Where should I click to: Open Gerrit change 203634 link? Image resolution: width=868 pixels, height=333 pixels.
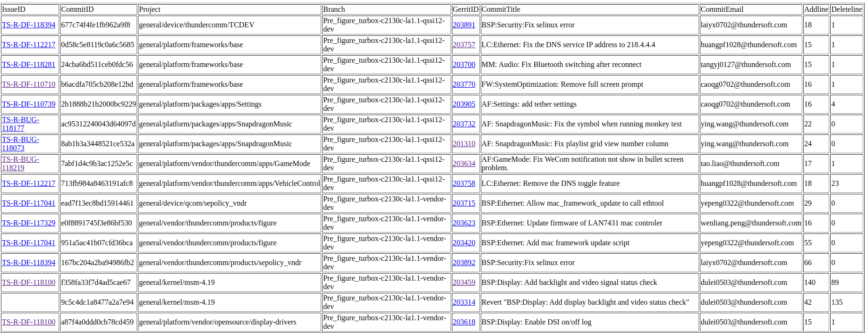(x=464, y=164)
